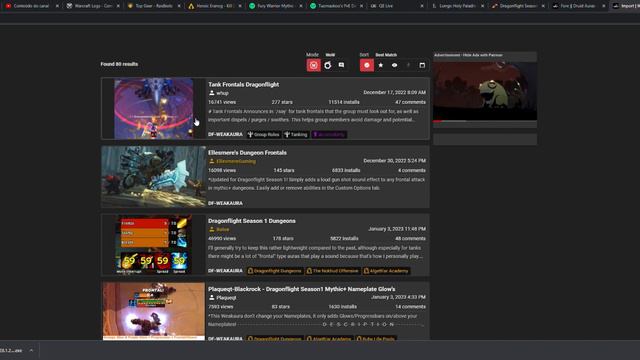Open Tank Frontals Dragonflight title link

click(x=244, y=84)
